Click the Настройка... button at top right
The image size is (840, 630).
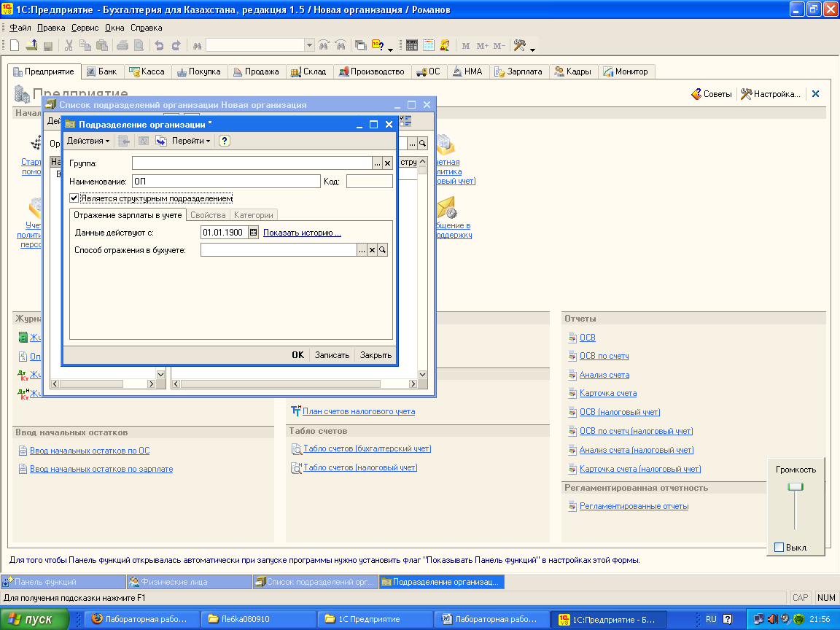pos(771,94)
